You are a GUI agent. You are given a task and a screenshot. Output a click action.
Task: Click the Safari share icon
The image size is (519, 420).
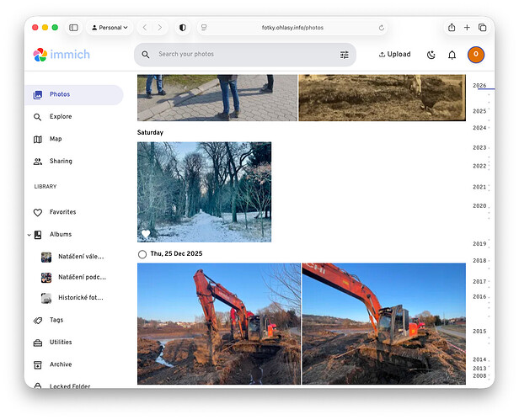(x=452, y=28)
